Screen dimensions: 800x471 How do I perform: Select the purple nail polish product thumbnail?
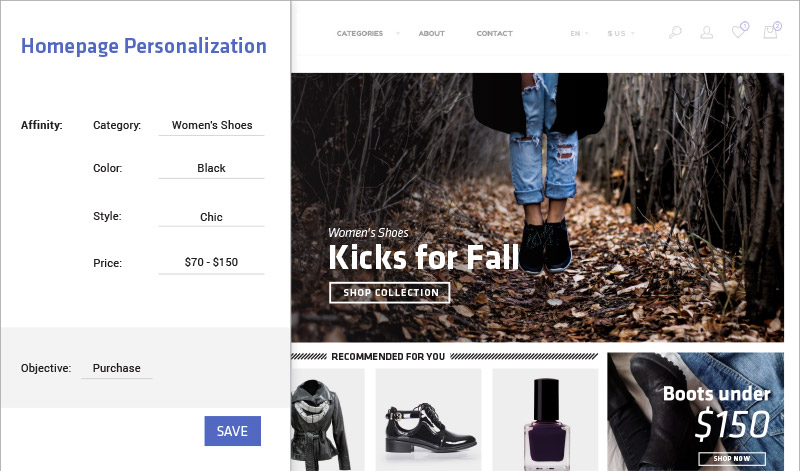tap(545, 419)
